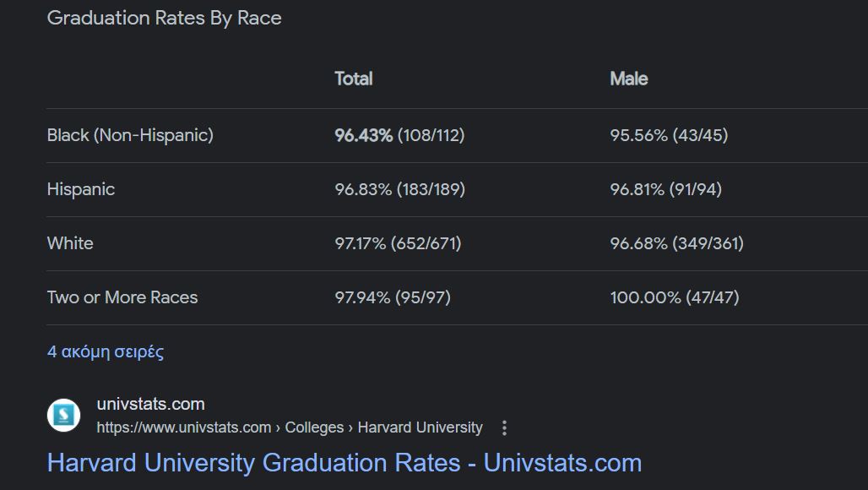Click the univstats.com site favicon
The width and height of the screenshot is (868, 490).
[x=63, y=415]
